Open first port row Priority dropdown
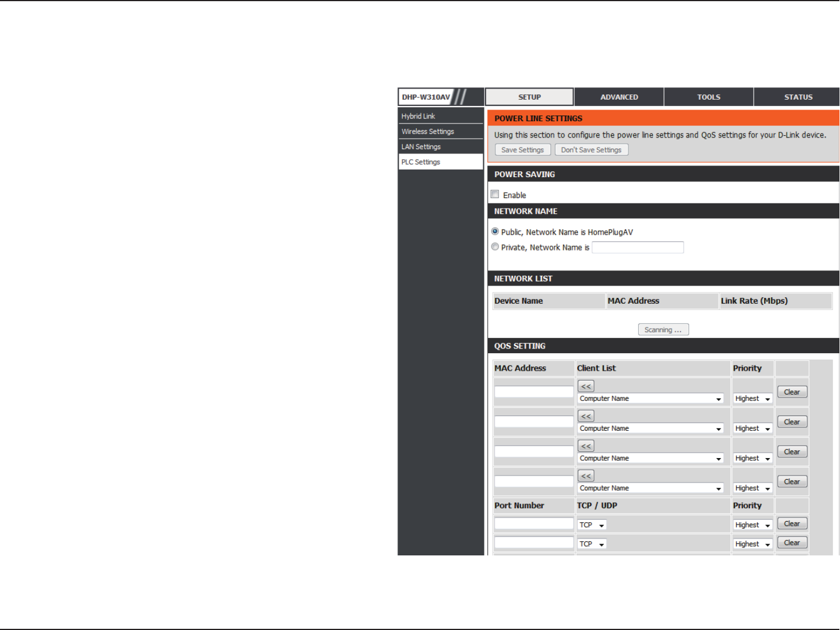 [753, 525]
